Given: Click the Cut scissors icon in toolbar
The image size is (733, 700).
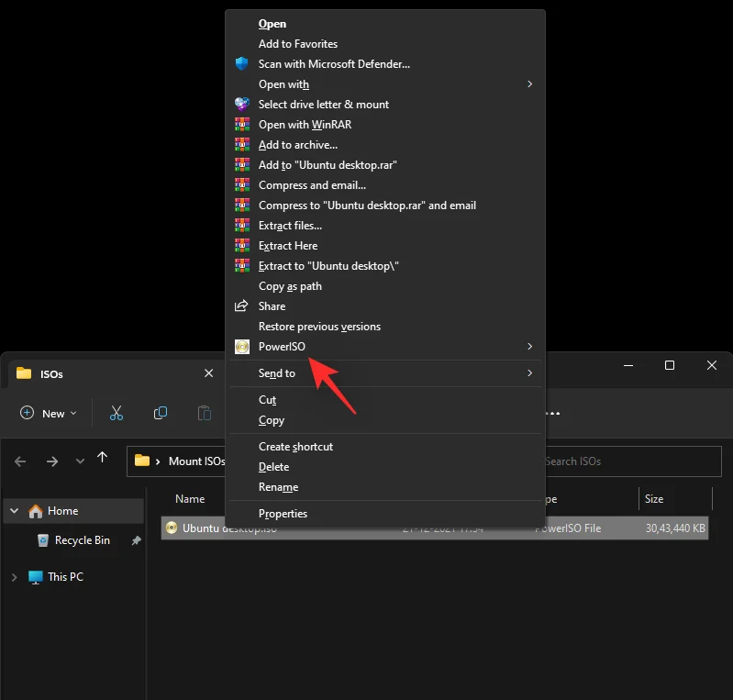Looking at the screenshot, I should (117, 413).
